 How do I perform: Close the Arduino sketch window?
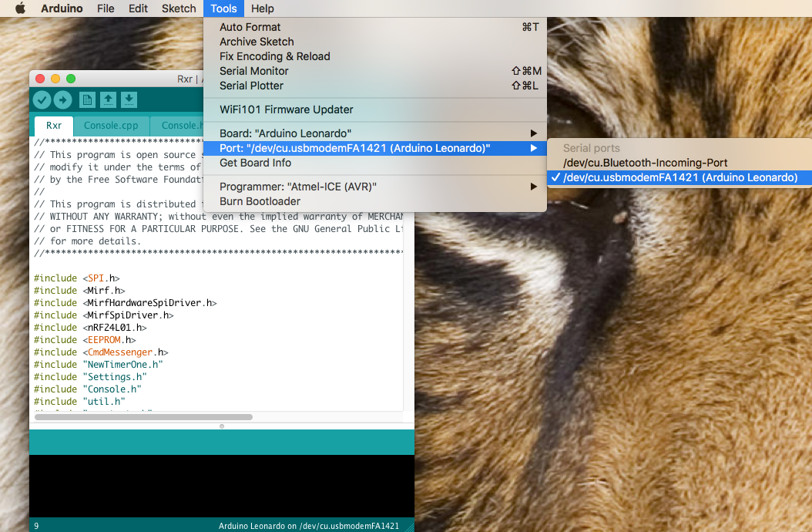40,79
